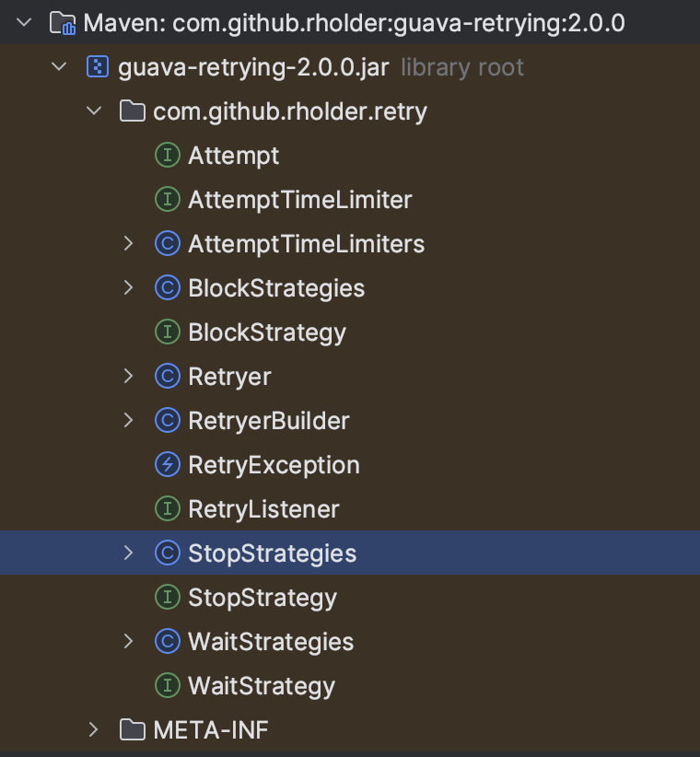Click the com.github.rholder.retry package folder icon
This screenshot has width=700, height=757.
click(133, 111)
